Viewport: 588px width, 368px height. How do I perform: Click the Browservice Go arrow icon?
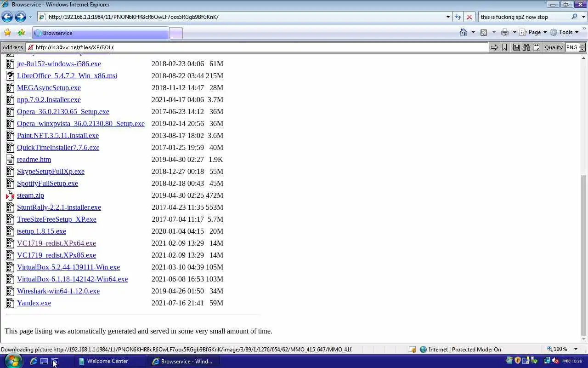[x=494, y=47]
